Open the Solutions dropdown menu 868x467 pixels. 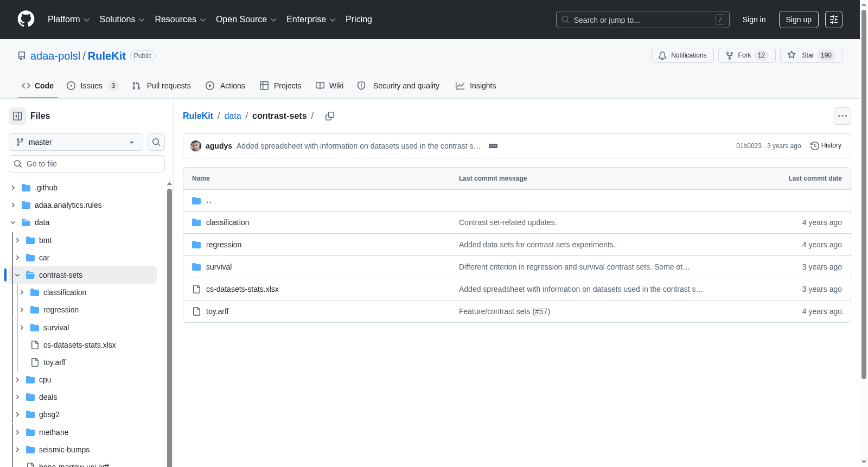click(122, 20)
